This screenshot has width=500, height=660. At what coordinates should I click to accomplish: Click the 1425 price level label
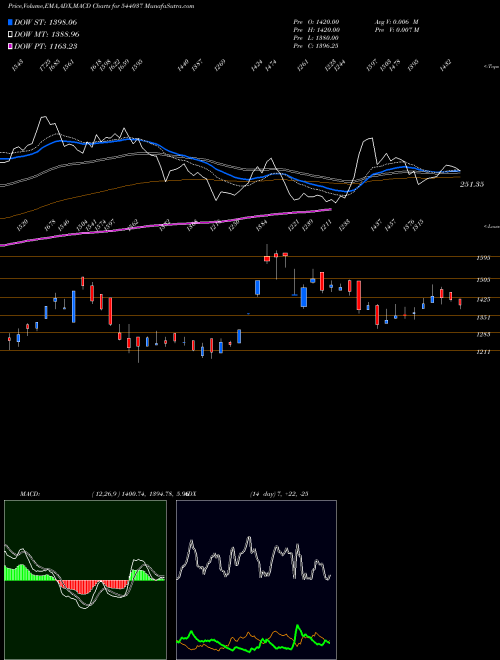[x=483, y=300]
